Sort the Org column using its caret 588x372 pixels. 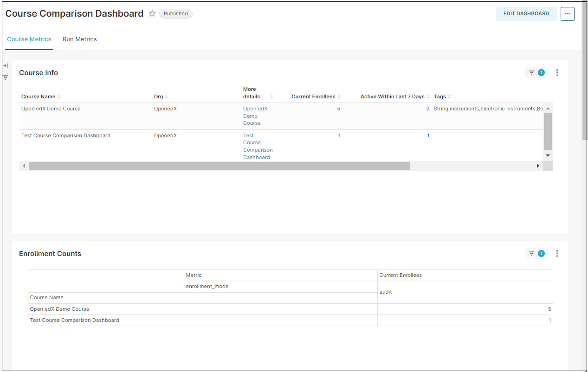tap(167, 96)
